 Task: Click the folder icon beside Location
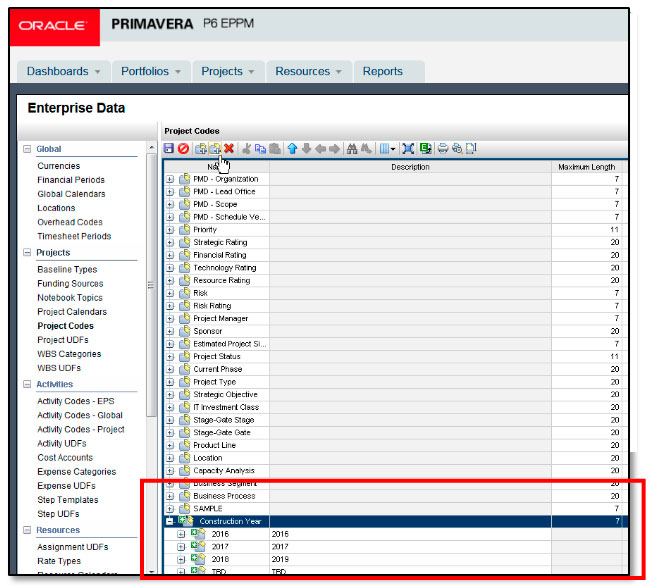(x=184, y=457)
